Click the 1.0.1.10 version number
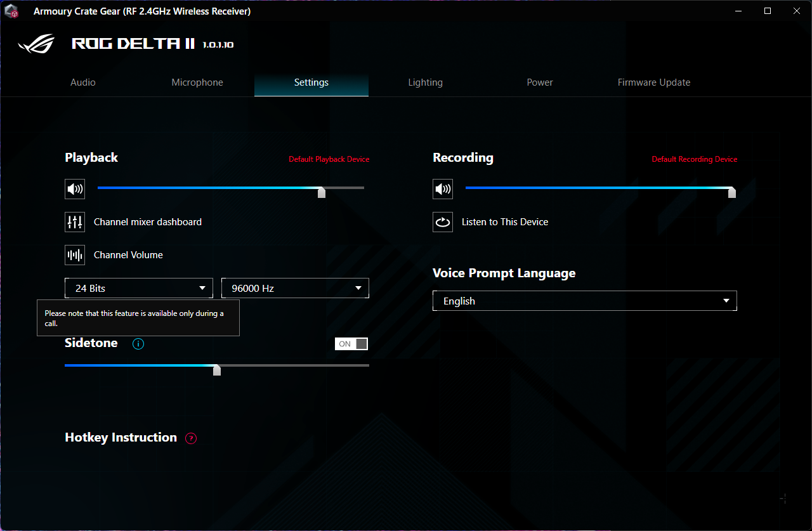812x531 pixels. coord(218,45)
